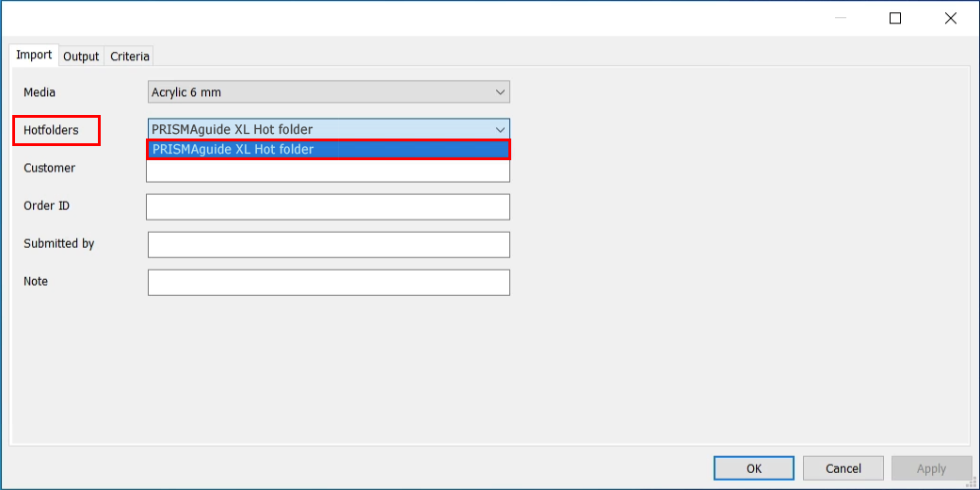Maximize the dialog window

tap(895, 18)
